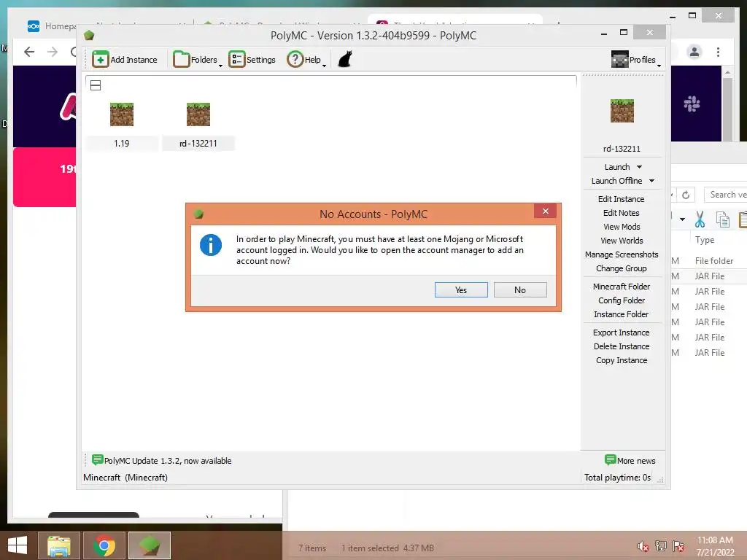
Task: Switch to the Homepage browser tab
Action: coord(51,26)
